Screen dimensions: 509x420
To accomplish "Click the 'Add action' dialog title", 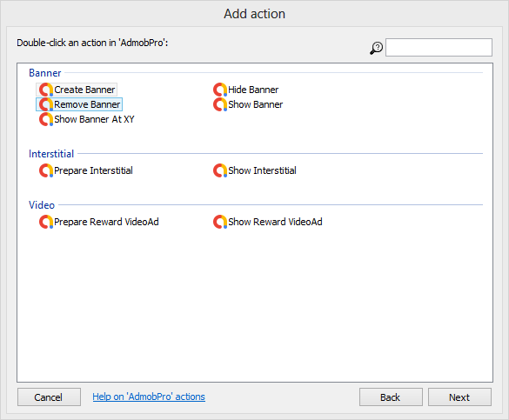I will point(254,14).
